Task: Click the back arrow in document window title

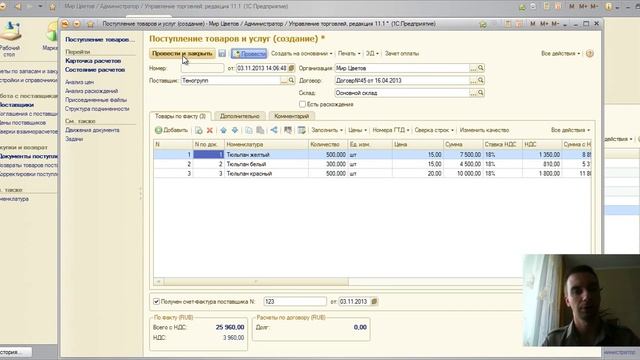Action: point(65,24)
